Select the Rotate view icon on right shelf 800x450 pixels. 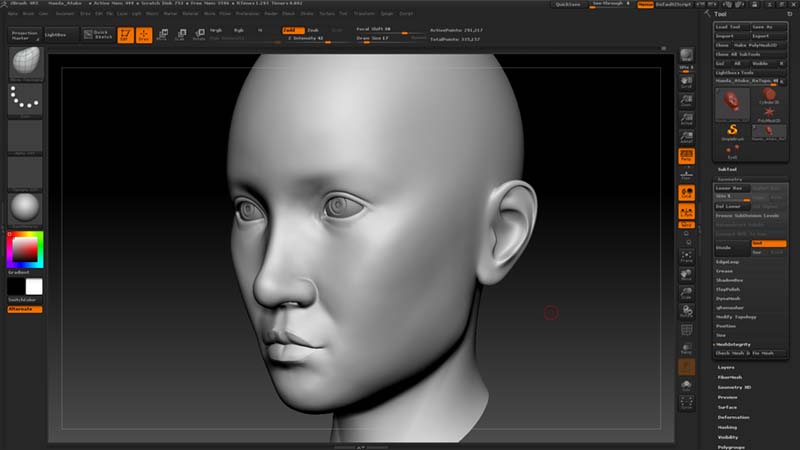click(x=686, y=311)
